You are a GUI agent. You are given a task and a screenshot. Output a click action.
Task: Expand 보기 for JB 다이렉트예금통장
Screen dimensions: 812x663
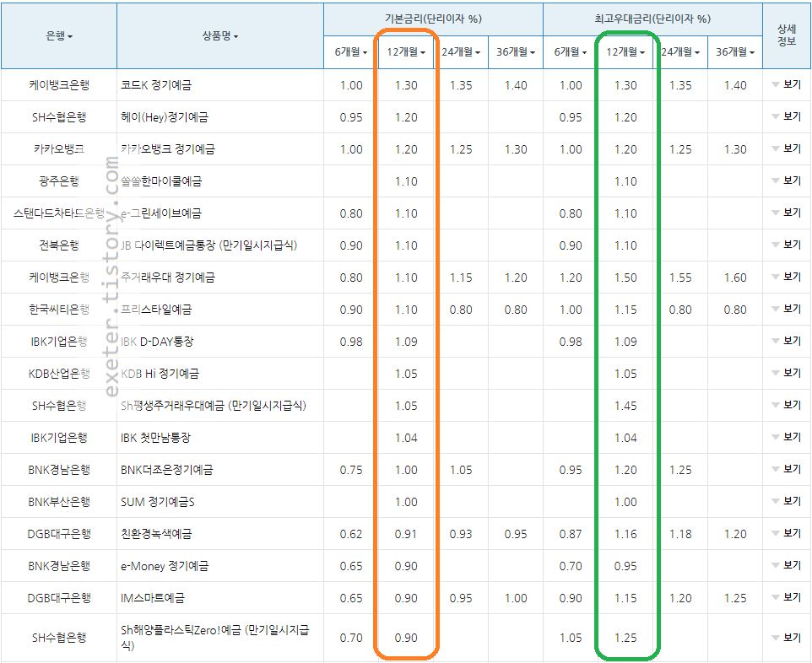coord(787,245)
